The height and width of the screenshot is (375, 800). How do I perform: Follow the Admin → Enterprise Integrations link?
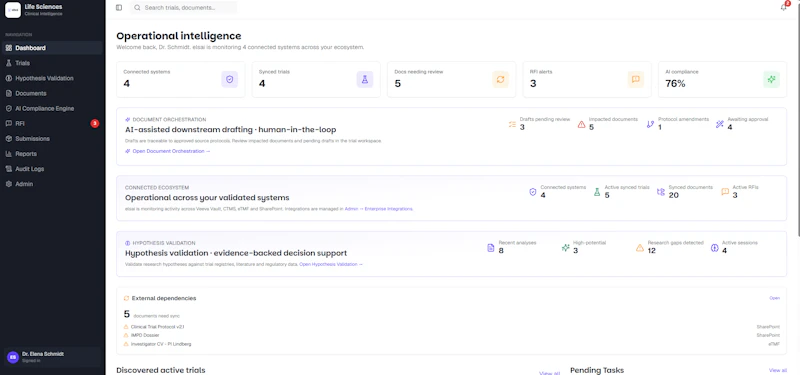pyautogui.click(x=379, y=209)
